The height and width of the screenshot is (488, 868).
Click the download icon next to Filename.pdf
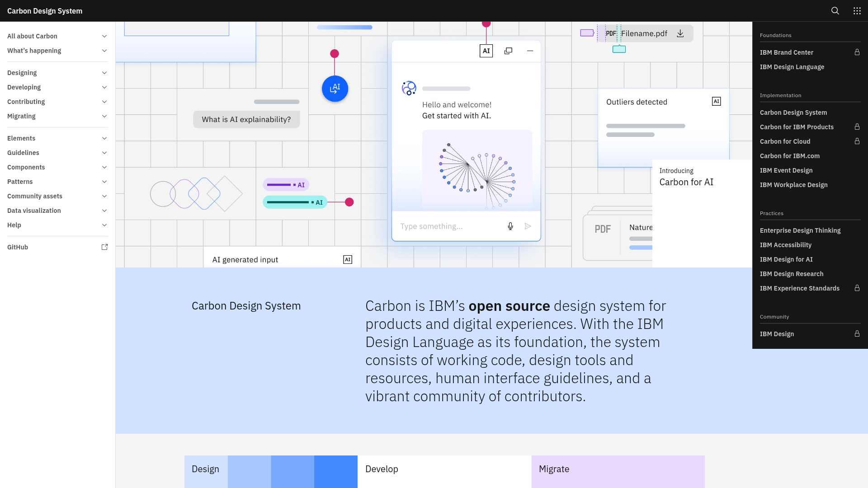[680, 33]
